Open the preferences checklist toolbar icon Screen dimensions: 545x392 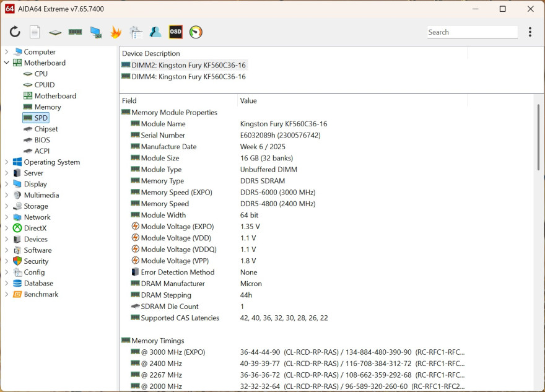(136, 32)
